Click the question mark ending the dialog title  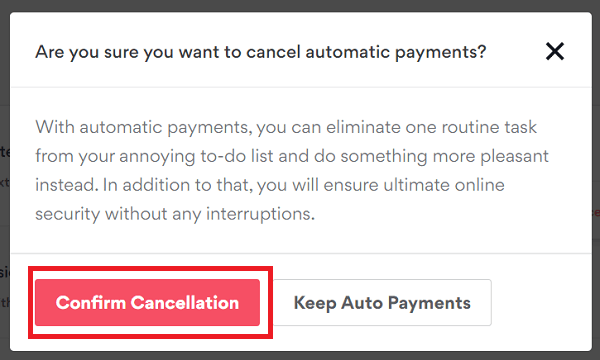point(482,51)
